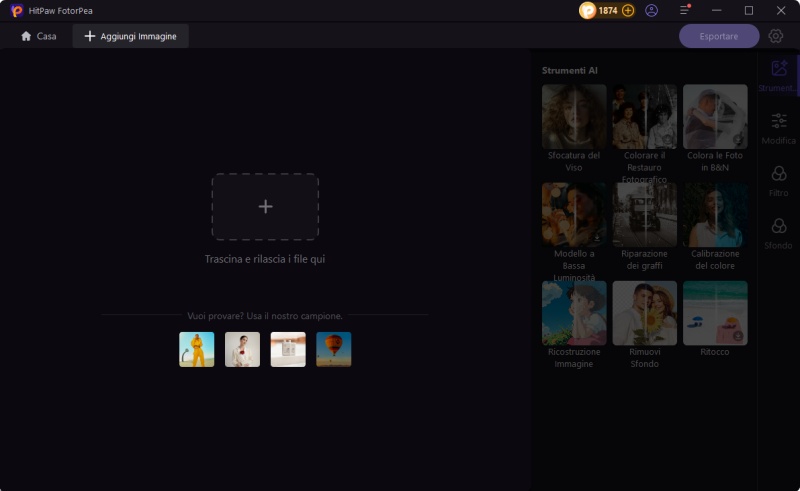Select the Aggiungi Immagine tab
Screen dimensions: 800x491
(130, 36)
